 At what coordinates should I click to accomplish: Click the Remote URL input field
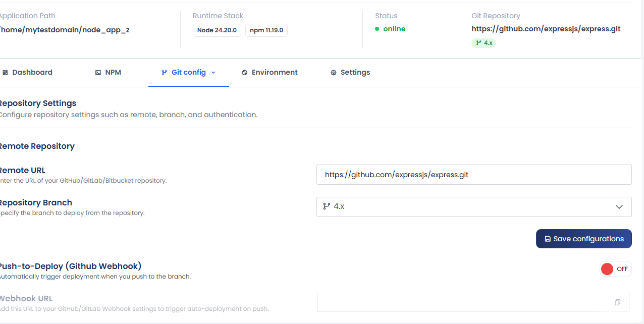(474, 175)
